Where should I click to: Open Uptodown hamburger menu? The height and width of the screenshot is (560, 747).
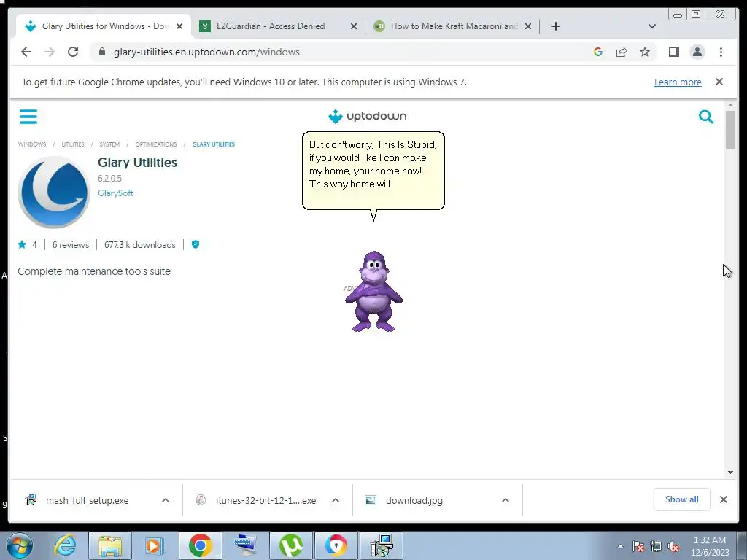(x=28, y=116)
